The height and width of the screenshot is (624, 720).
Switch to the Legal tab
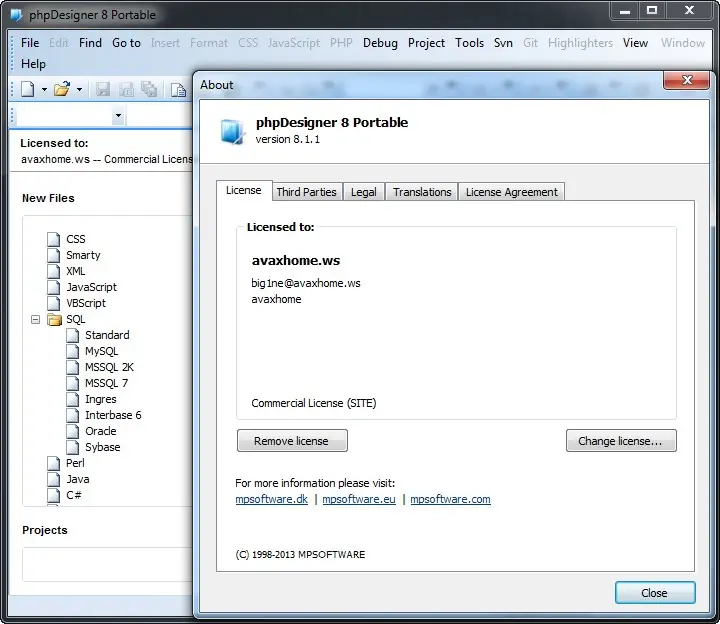(364, 192)
